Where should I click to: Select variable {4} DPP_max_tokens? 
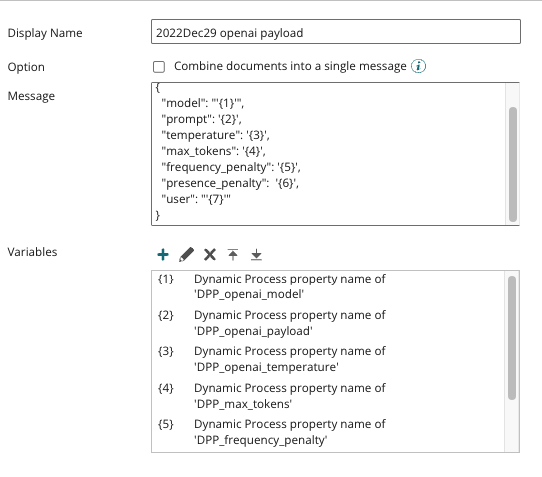[x=328, y=396]
